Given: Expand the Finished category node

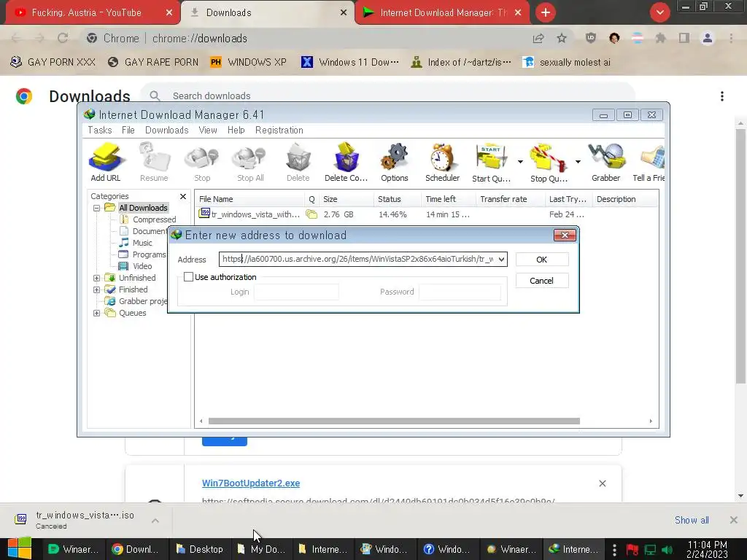Looking at the screenshot, I should [x=97, y=289].
